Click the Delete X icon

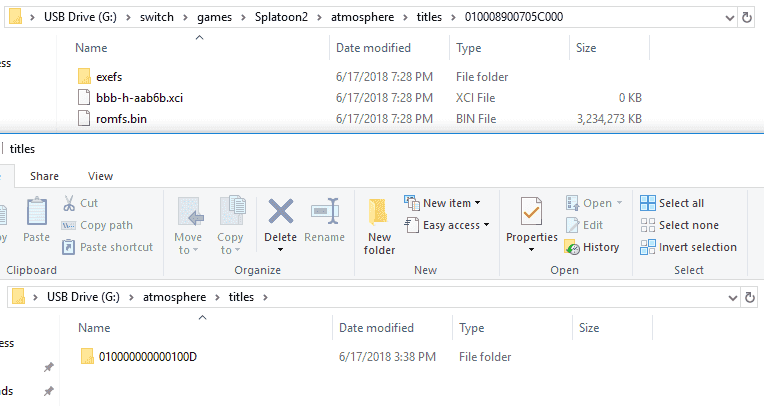click(x=281, y=211)
